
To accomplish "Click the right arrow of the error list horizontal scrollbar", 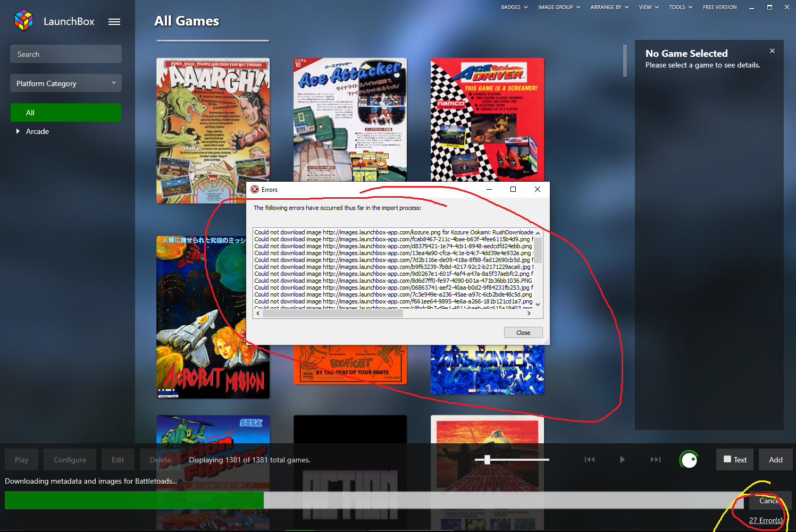I will click(x=529, y=314).
